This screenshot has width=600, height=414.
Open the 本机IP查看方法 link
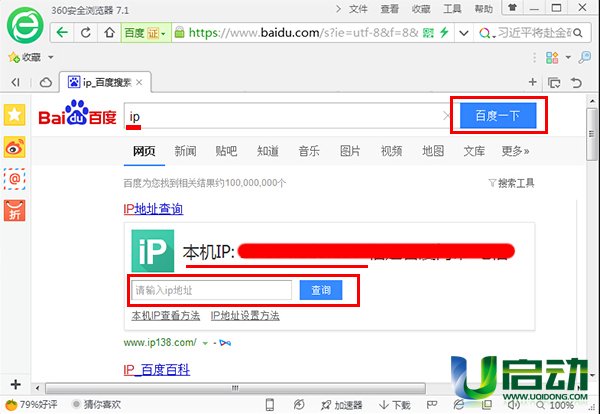[x=166, y=316]
